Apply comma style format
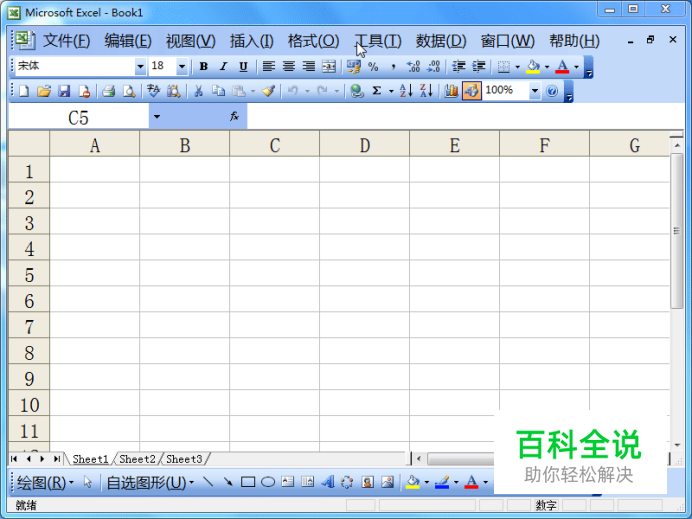Screen dimensions: 692x519 tap(393, 67)
